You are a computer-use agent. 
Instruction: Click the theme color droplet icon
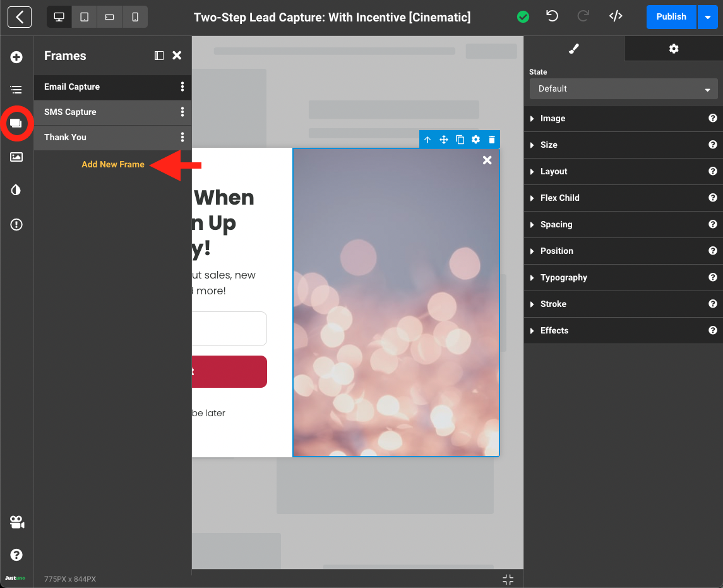[x=16, y=190]
